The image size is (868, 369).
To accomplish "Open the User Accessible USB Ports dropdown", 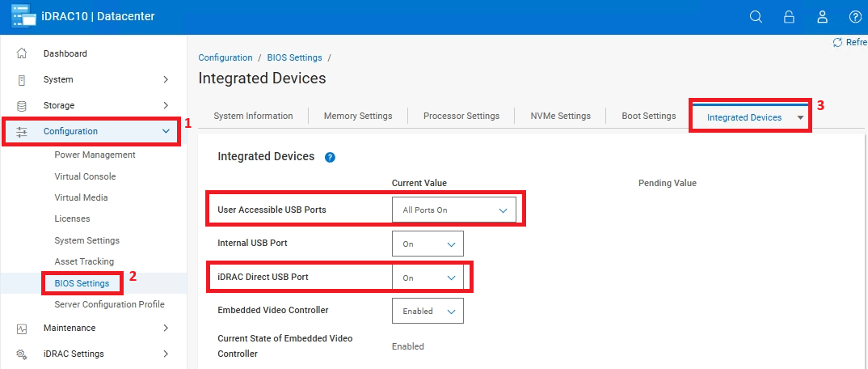I will 454,210.
